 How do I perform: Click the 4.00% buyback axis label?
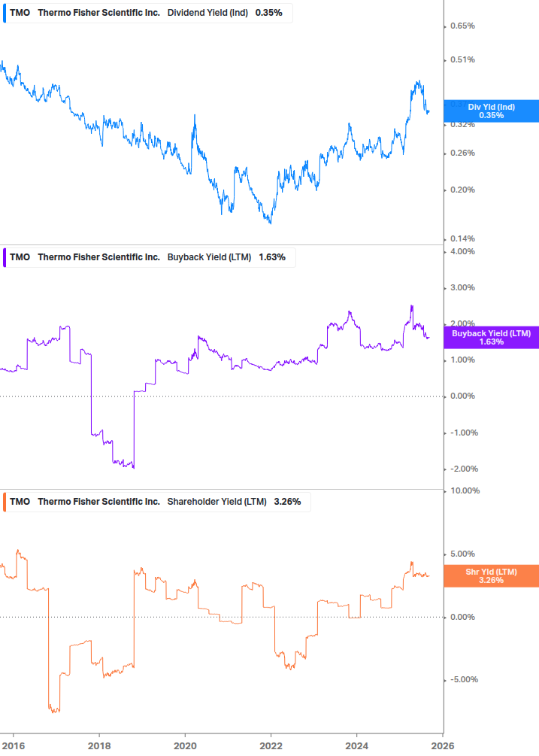(462, 252)
